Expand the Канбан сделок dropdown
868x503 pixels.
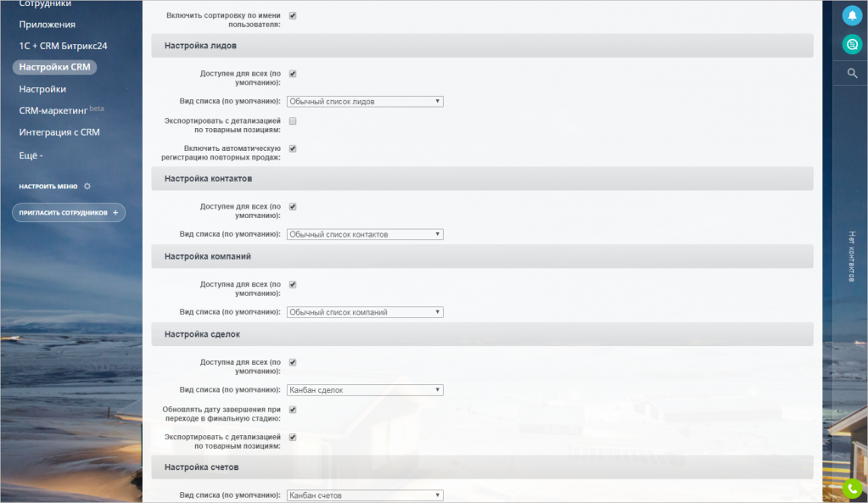pyautogui.click(x=365, y=390)
